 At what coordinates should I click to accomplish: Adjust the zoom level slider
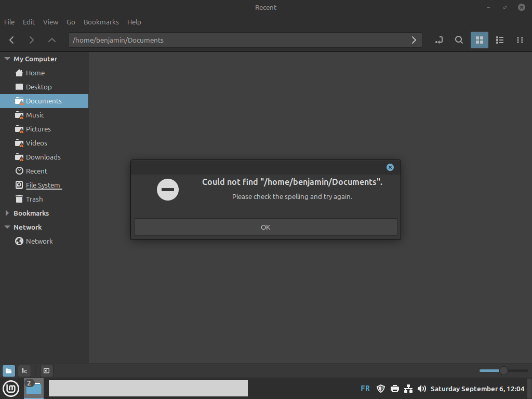(x=503, y=370)
